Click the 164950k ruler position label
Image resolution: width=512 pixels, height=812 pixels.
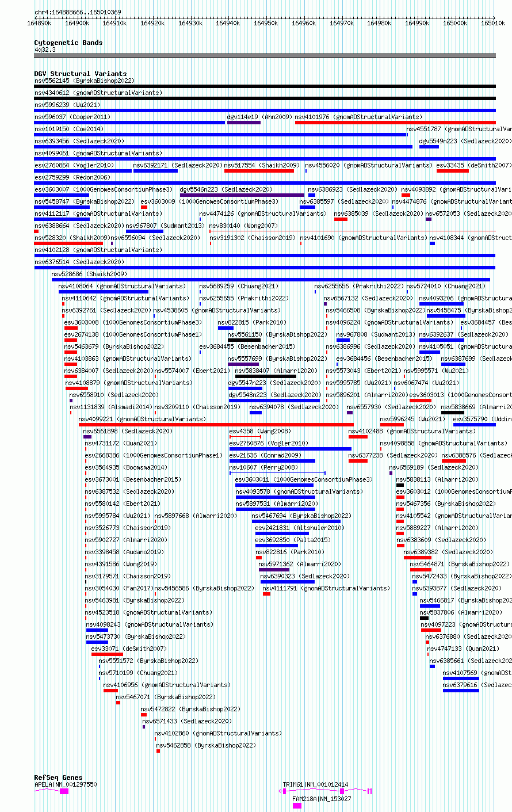266,23
